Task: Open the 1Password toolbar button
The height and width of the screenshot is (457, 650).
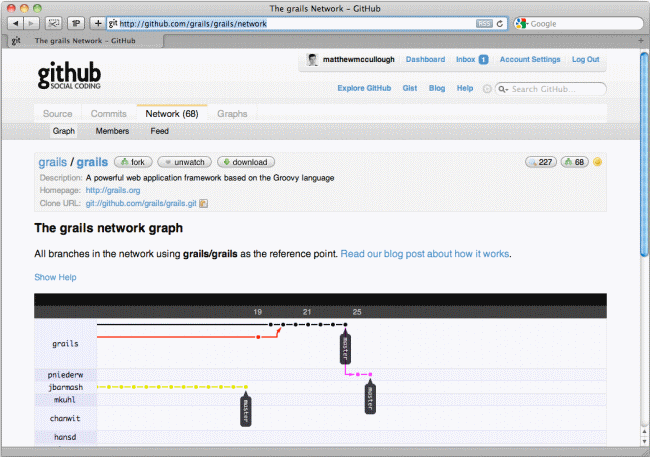Action: tap(76, 24)
